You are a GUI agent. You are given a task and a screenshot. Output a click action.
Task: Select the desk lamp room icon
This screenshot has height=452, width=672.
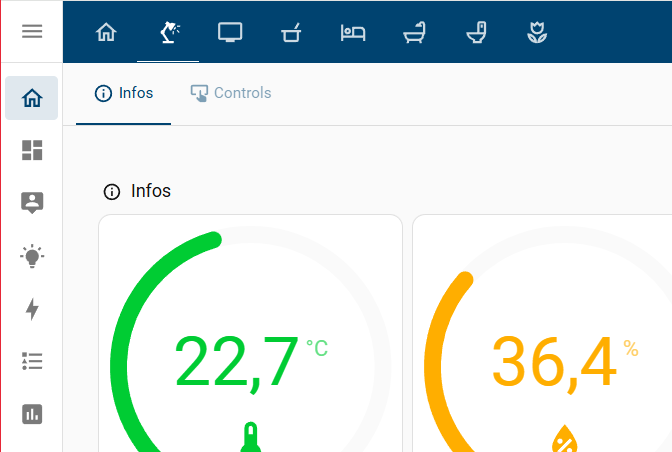tap(169, 32)
